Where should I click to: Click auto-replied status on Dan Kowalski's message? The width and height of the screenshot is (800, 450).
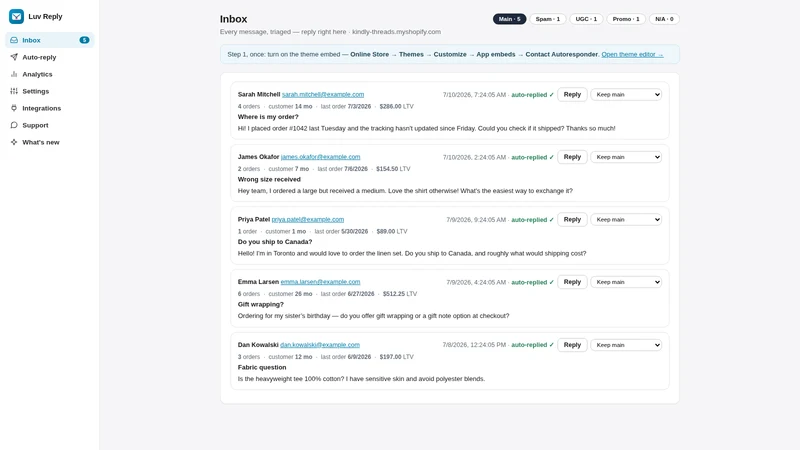532,345
